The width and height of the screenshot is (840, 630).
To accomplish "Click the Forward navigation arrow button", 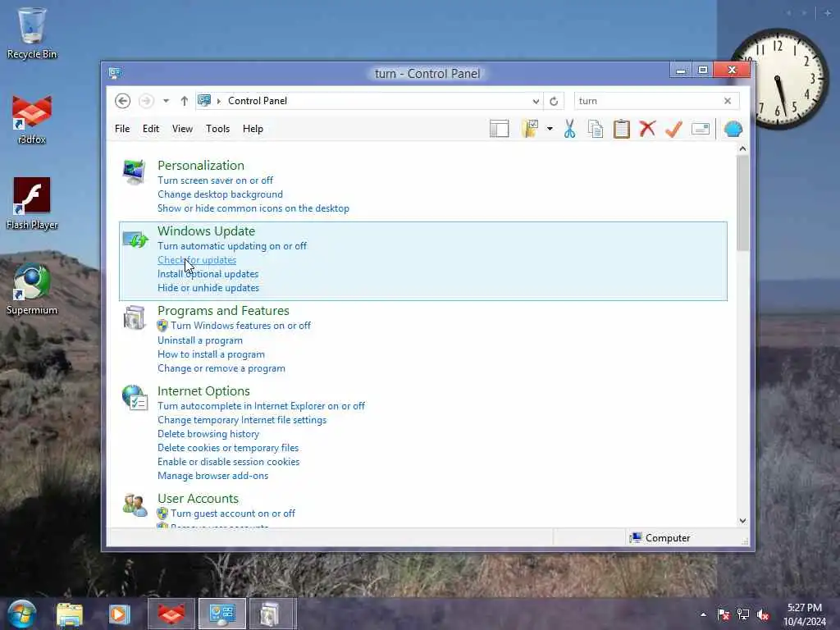I will pos(146,101).
